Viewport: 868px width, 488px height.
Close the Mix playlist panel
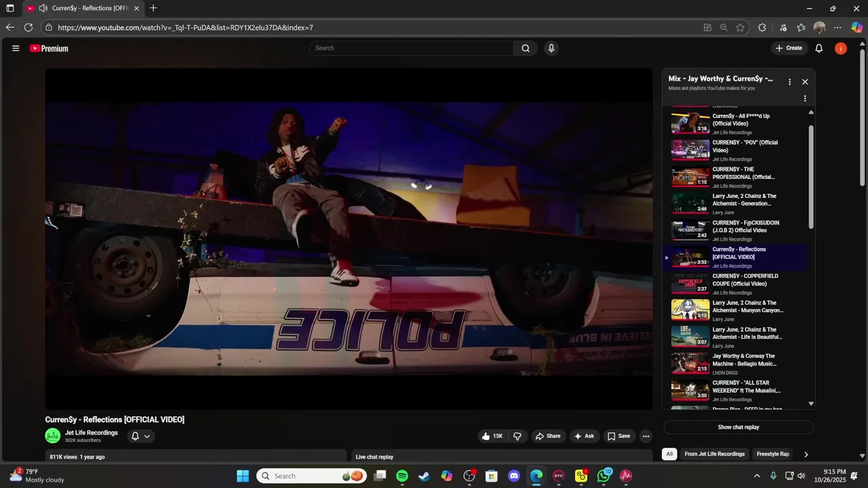(x=805, y=82)
